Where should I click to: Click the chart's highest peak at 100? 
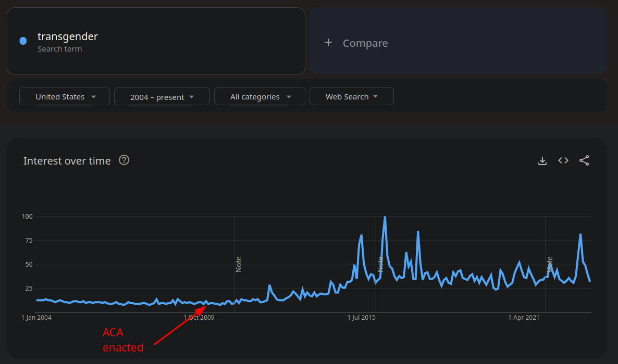[x=385, y=217]
